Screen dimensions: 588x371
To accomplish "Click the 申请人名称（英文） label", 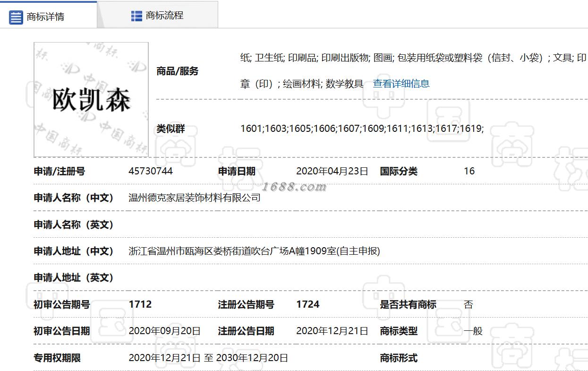I will (x=74, y=224).
